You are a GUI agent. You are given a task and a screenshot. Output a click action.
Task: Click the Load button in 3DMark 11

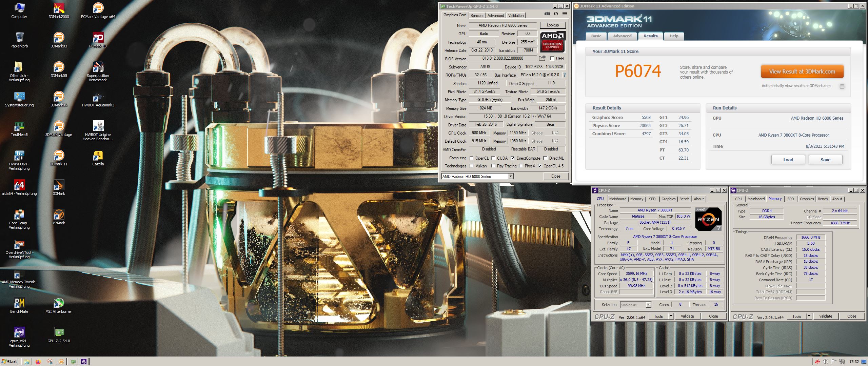click(788, 160)
